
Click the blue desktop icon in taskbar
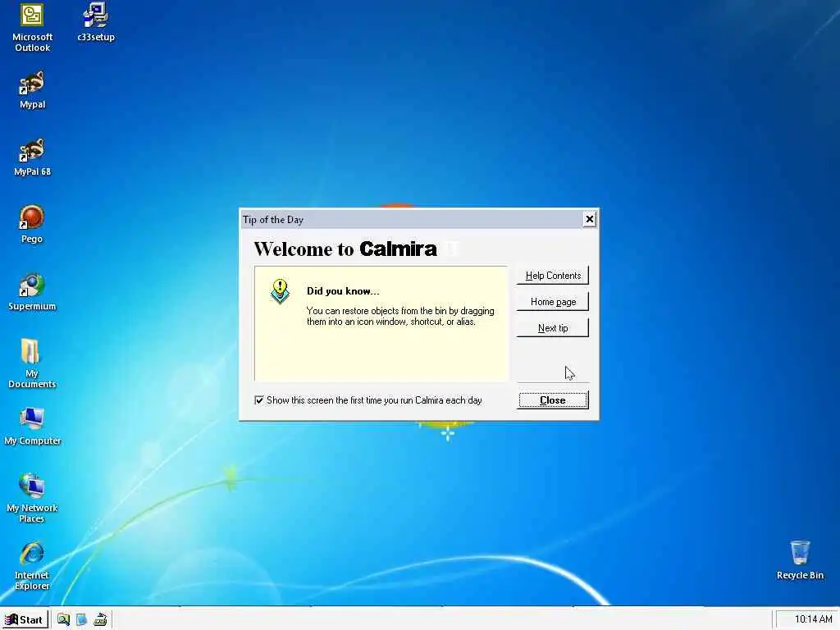pos(81,619)
